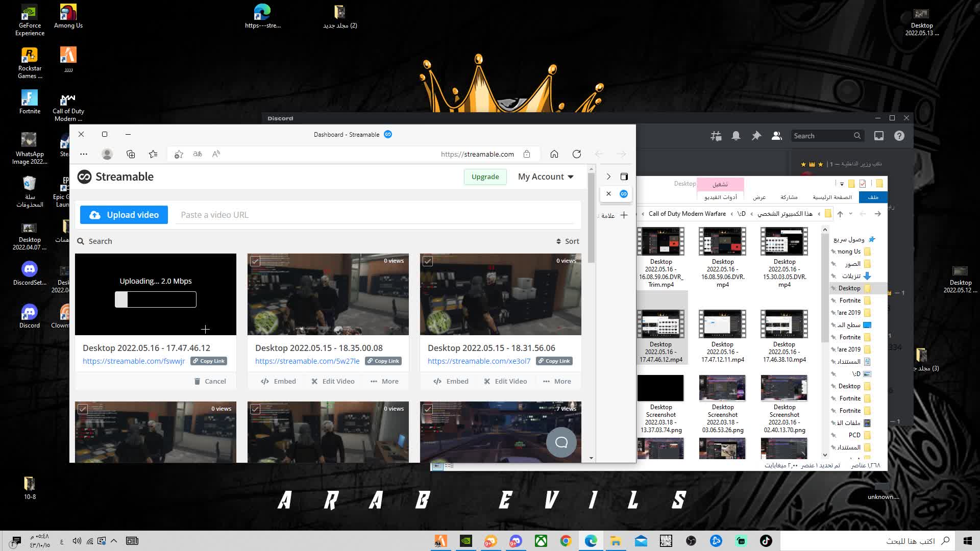Open the عرض tab in File Explorer
The height and width of the screenshot is (551, 980).
click(x=759, y=197)
